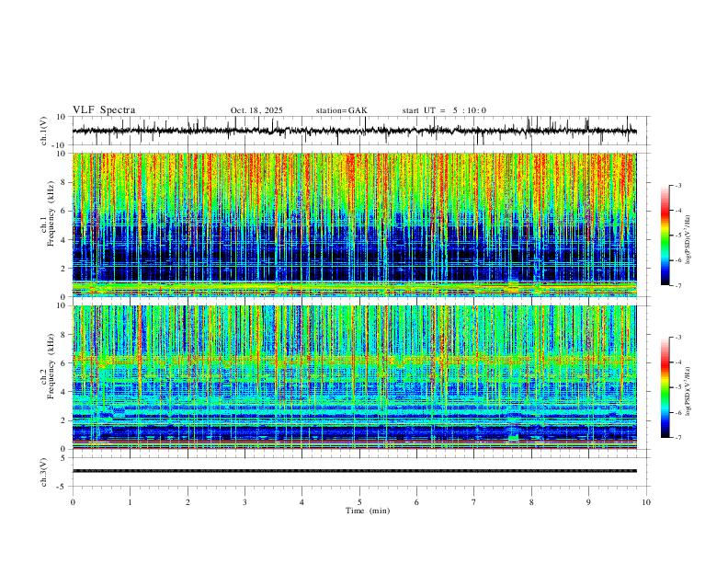Click the ch.1 spectrogram color scale bar
The height and width of the screenshot is (563, 728).
coord(665,236)
